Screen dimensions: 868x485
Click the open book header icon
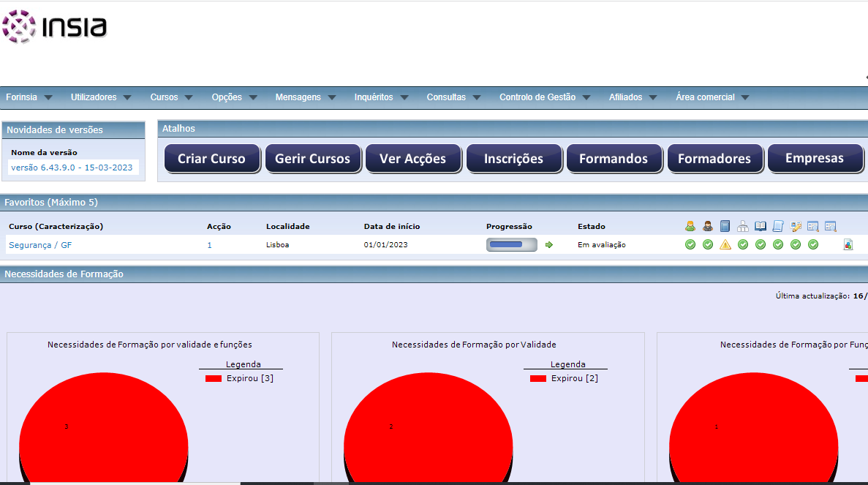click(x=761, y=226)
